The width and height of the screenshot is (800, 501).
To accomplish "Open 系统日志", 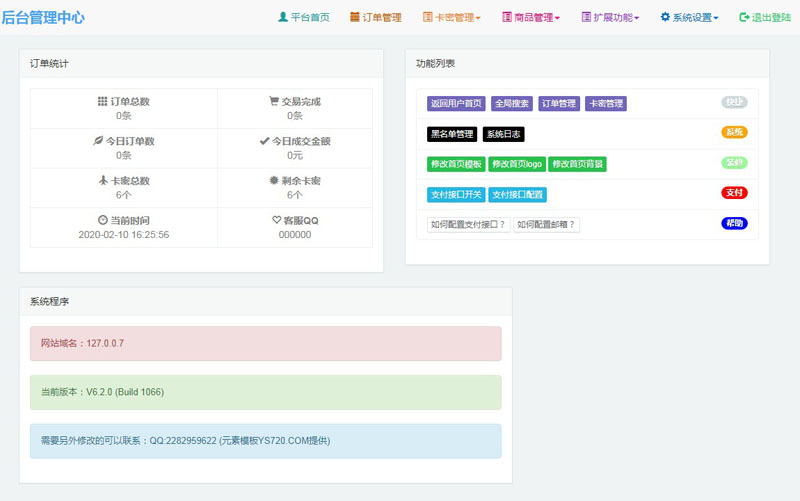I will pyautogui.click(x=504, y=134).
